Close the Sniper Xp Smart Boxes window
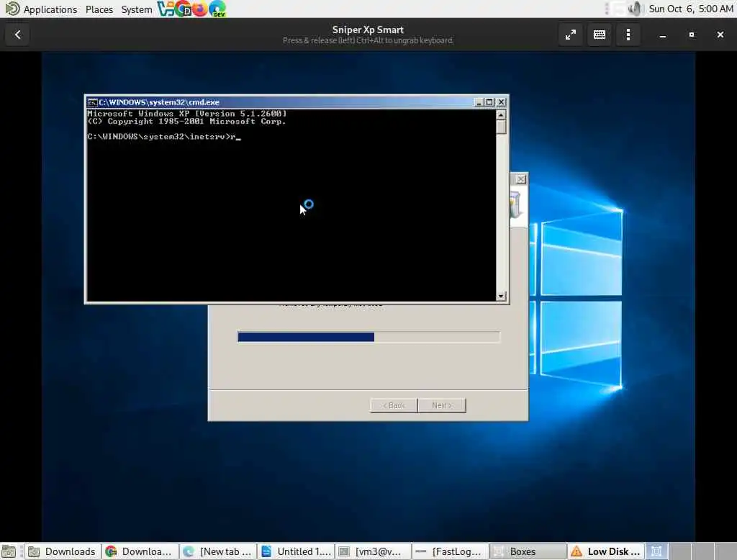This screenshot has height=560, width=737. (x=720, y=35)
